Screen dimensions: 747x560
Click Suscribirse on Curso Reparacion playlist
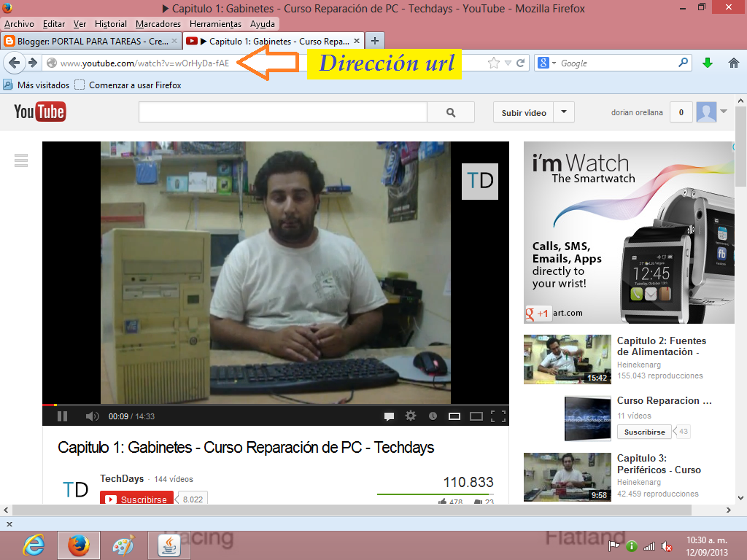[645, 432]
